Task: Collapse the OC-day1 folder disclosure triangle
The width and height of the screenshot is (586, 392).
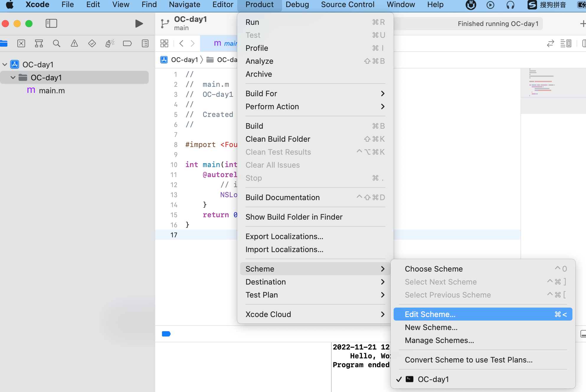Action: pyautogui.click(x=13, y=78)
